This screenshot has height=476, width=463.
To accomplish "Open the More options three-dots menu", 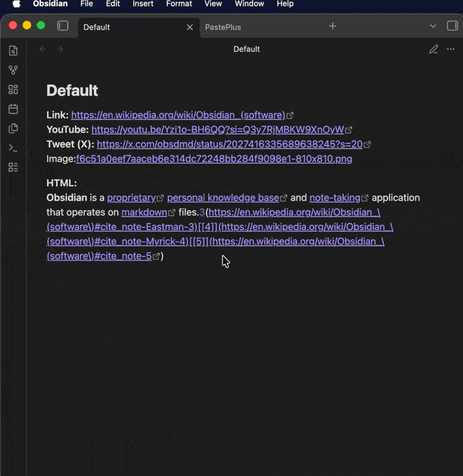I will pyautogui.click(x=451, y=49).
